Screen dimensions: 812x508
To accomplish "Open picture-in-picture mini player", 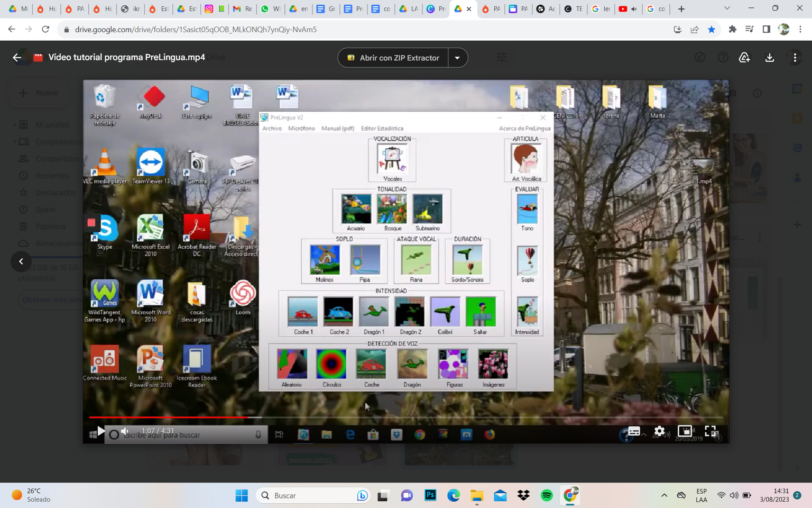I will click(685, 431).
